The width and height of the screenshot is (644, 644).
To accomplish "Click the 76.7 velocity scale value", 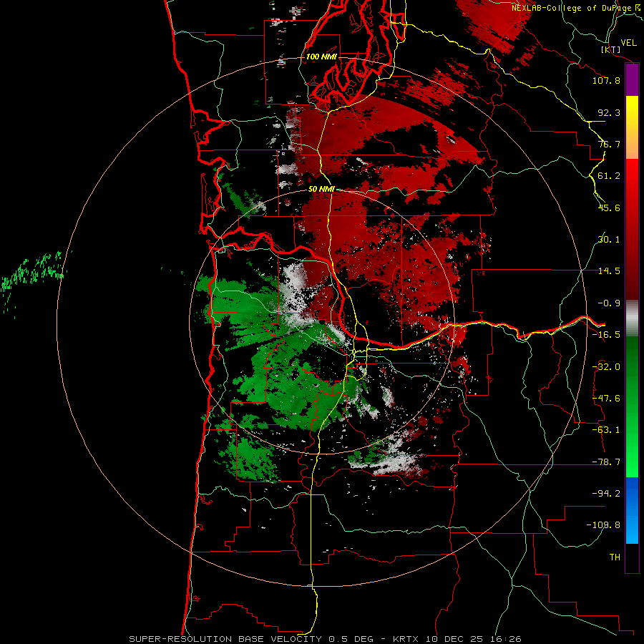I will (x=609, y=144).
